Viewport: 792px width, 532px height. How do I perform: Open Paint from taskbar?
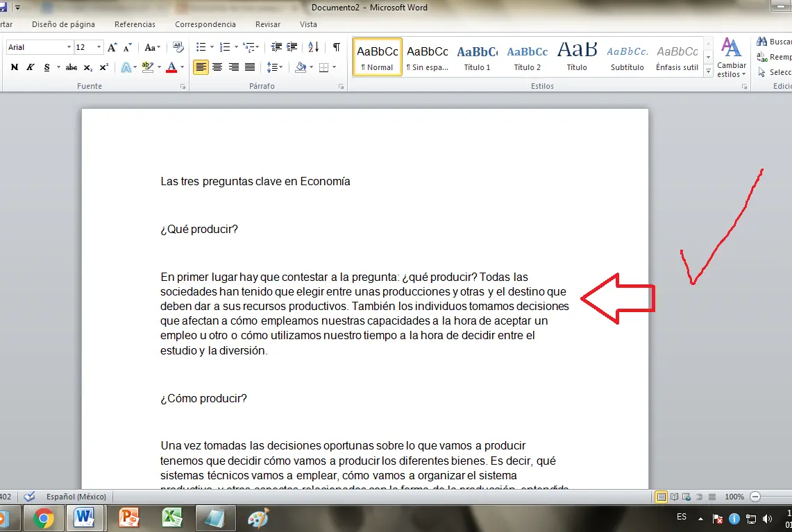[258, 518]
